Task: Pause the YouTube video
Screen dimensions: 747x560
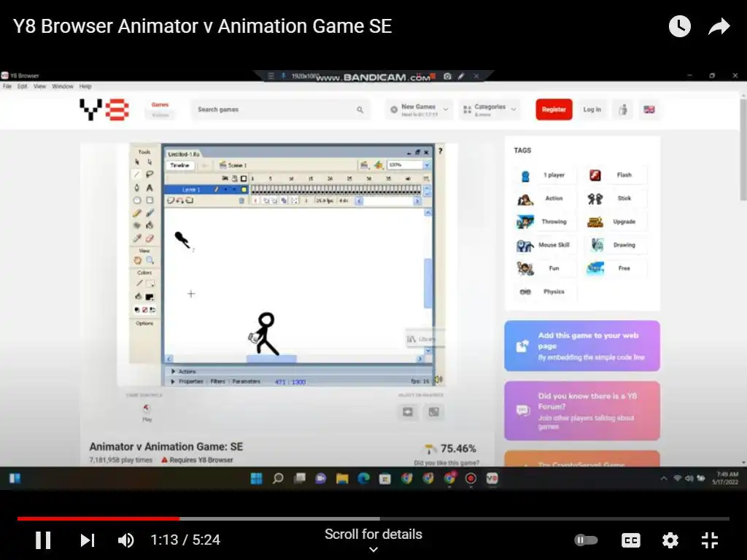Action: (x=43, y=540)
